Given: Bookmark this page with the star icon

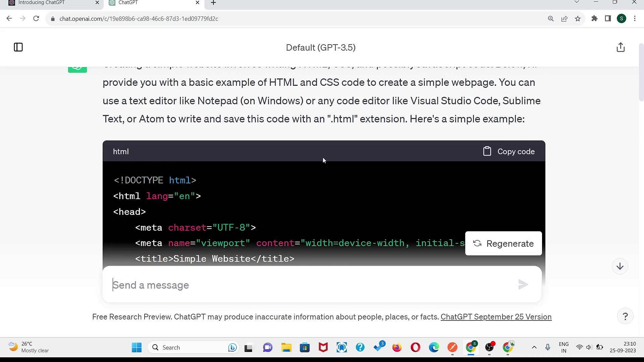Looking at the screenshot, I should click(578, 18).
